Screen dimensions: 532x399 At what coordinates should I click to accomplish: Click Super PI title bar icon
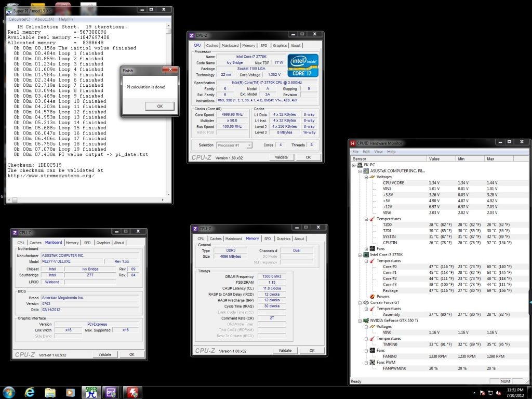(9, 11)
